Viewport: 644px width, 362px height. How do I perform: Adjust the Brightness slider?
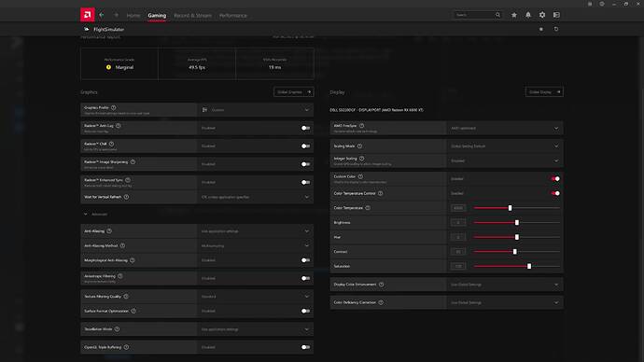click(x=517, y=222)
